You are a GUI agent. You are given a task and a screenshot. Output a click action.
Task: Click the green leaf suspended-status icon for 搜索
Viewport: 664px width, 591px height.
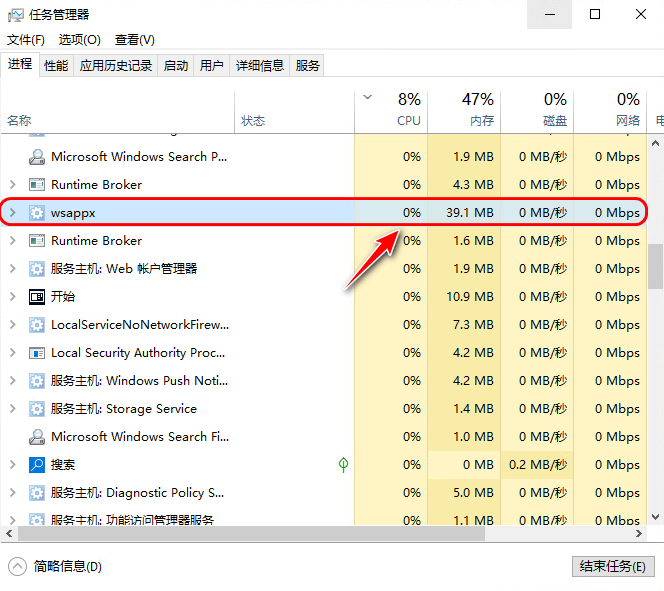tap(343, 465)
